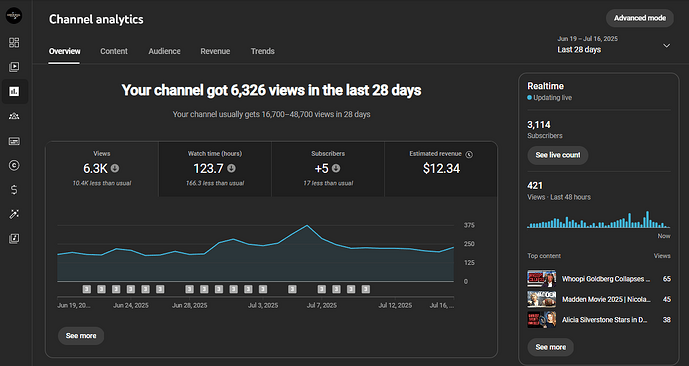The width and height of the screenshot is (689, 366).
Task: Click the Advanced mode button
Action: click(640, 18)
